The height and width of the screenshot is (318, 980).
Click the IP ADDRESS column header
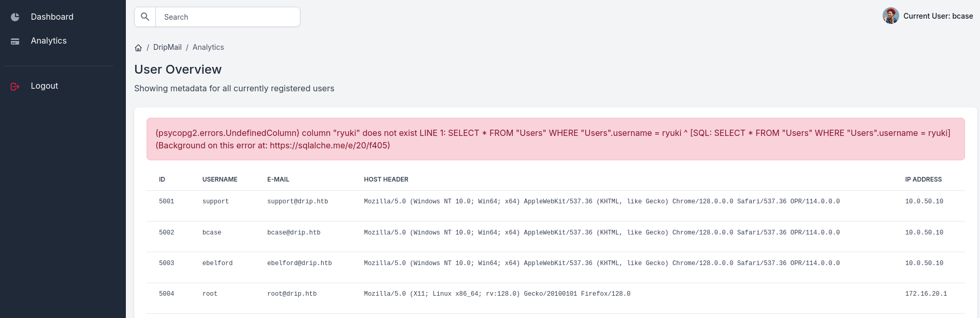point(923,179)
